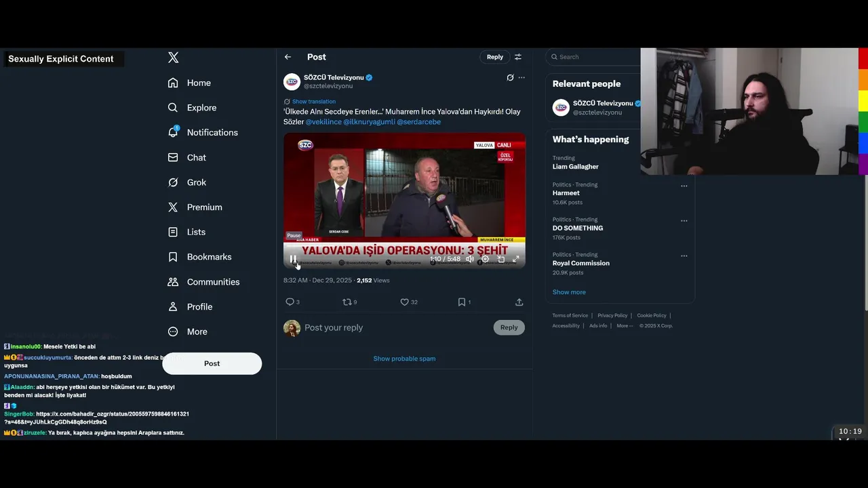
Task: Expand the video to fullscreen
Action: (515, 259)
